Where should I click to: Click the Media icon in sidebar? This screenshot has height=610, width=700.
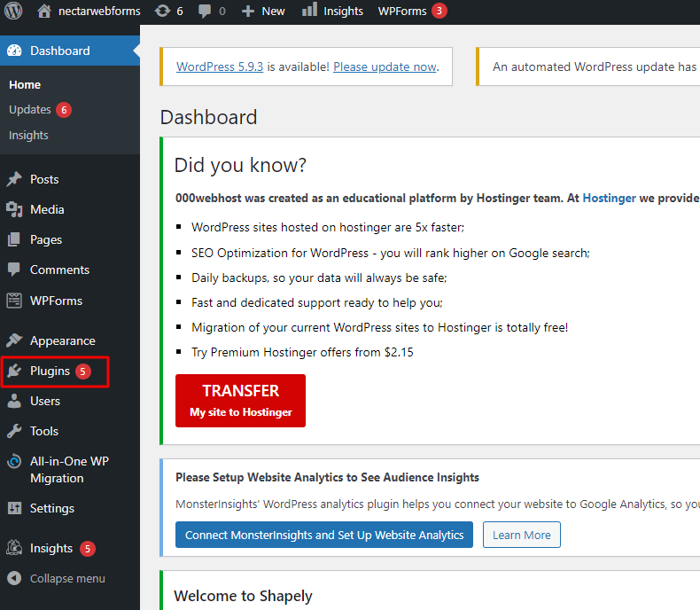pos(14,209)
